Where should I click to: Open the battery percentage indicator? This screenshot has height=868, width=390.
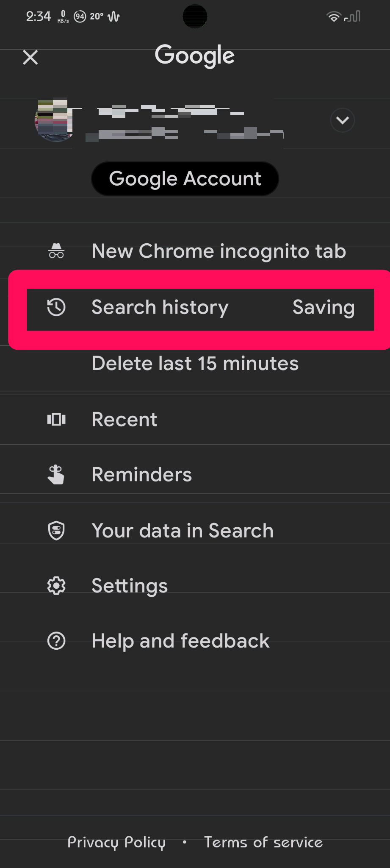[80, 16]
